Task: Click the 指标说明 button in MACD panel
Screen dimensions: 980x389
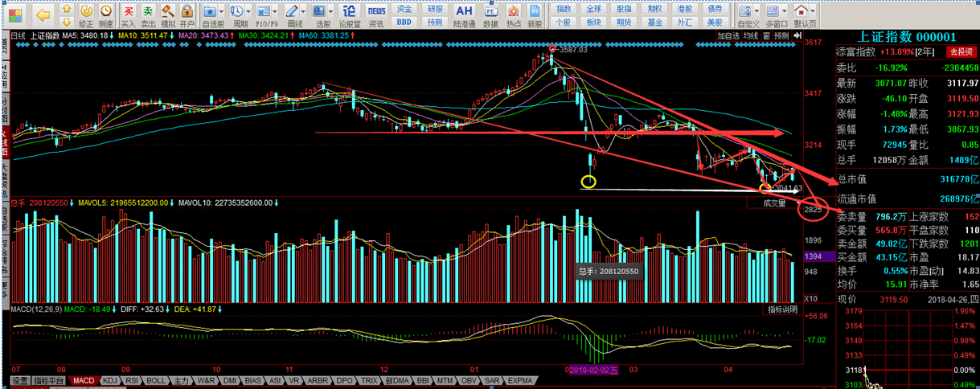Action: pyautogui.click(x=782, y=309)
